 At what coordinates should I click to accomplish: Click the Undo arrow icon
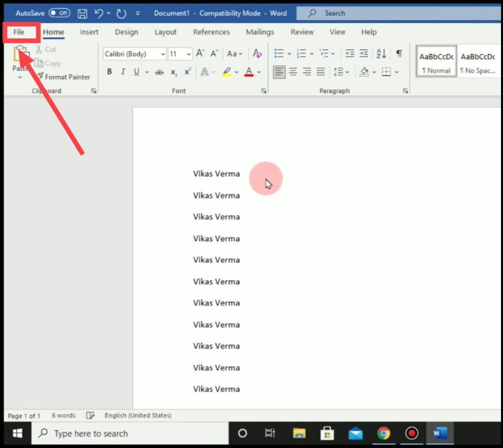pyautogui.click(x=99, y=13)
